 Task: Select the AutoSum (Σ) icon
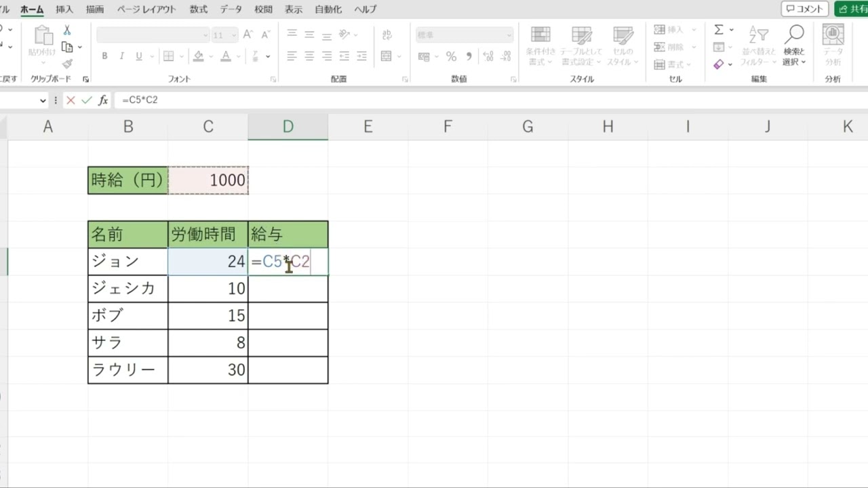(x=719, y=29)
